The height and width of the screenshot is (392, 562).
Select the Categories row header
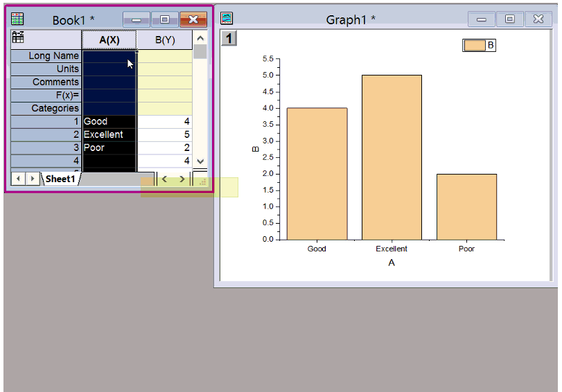click(46, 108)
